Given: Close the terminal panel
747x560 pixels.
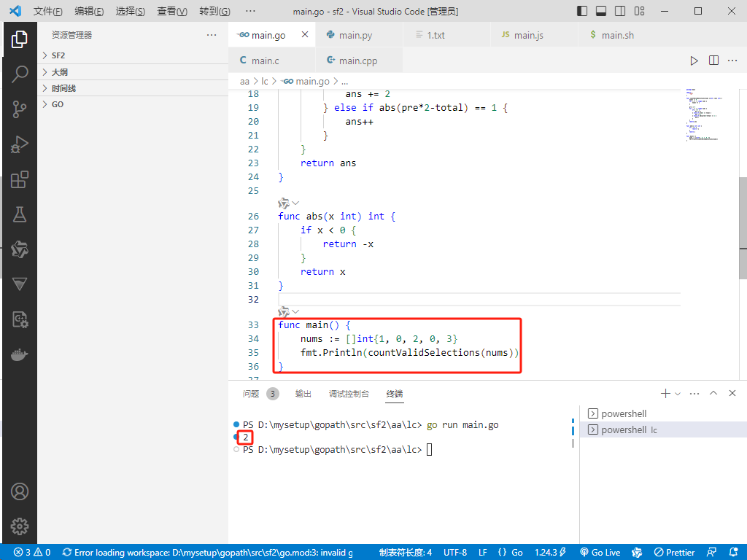Looking at the screenshot, I should pyautogui.click(x=732, y=393).
